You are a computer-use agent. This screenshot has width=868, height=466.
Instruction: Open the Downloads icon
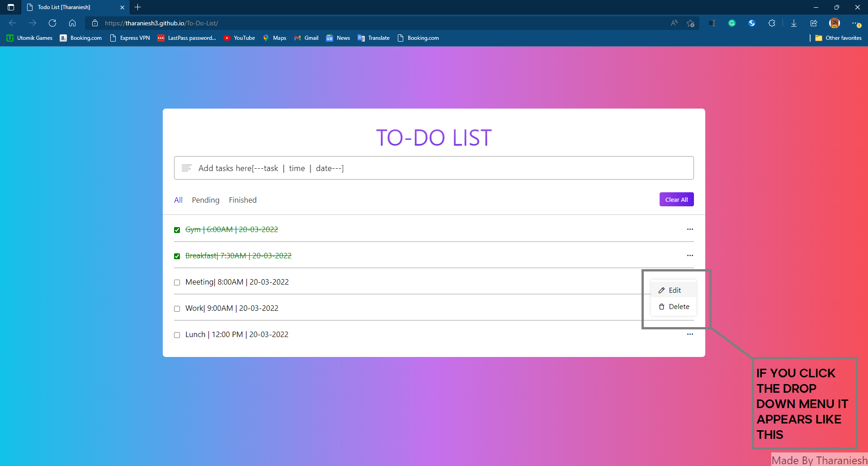(x=794, y=23)
